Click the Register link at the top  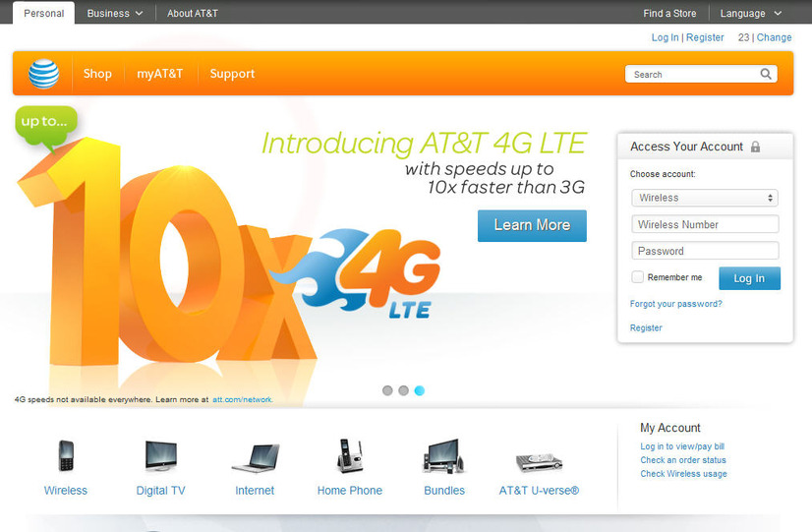[x=705, y=37]
